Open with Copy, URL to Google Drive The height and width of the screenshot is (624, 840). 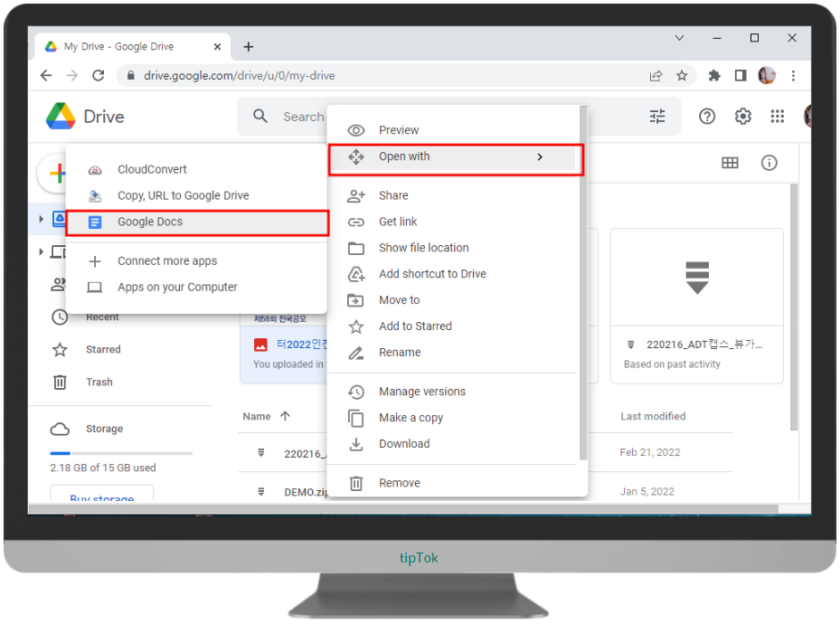pos(196,196)
